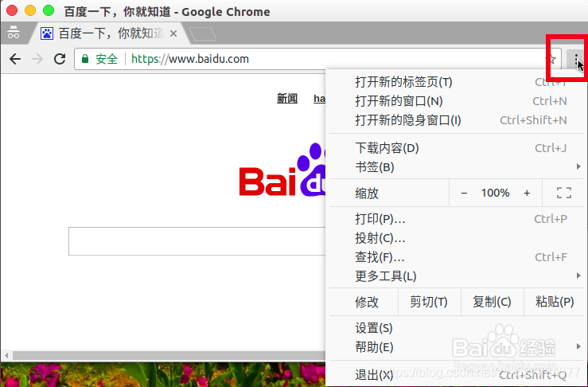
Task: Expand the 更多工具(L) submenu
Action: point(457,276)
